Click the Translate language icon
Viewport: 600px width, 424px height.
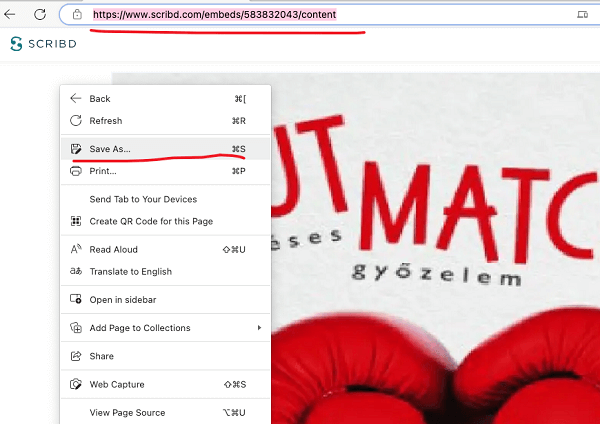(76, 271)
